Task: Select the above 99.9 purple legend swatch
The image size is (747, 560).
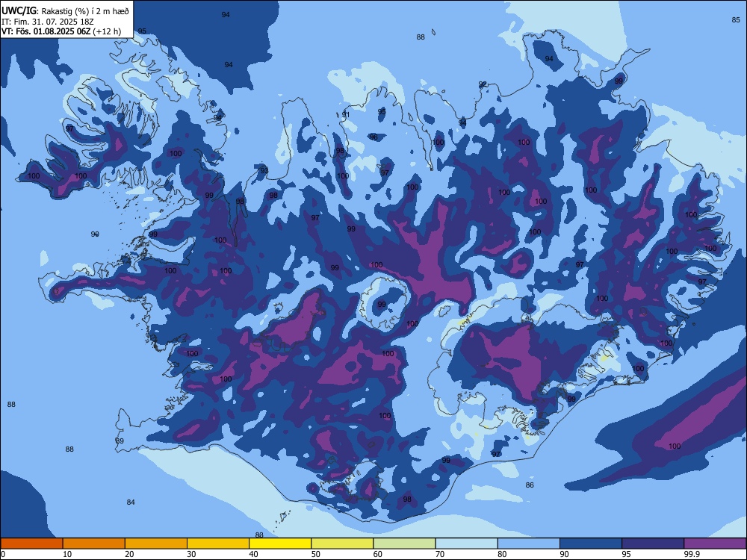Action: pos(715,544)
